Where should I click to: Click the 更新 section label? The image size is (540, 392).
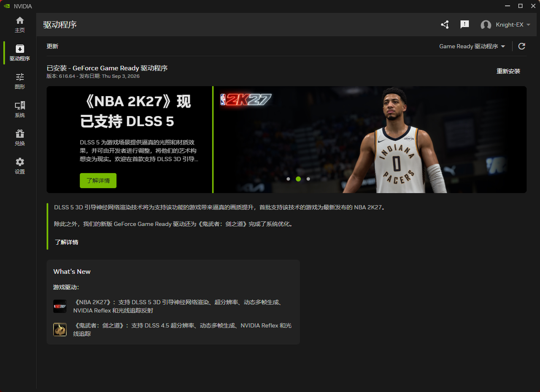click(x=52, y=46)
